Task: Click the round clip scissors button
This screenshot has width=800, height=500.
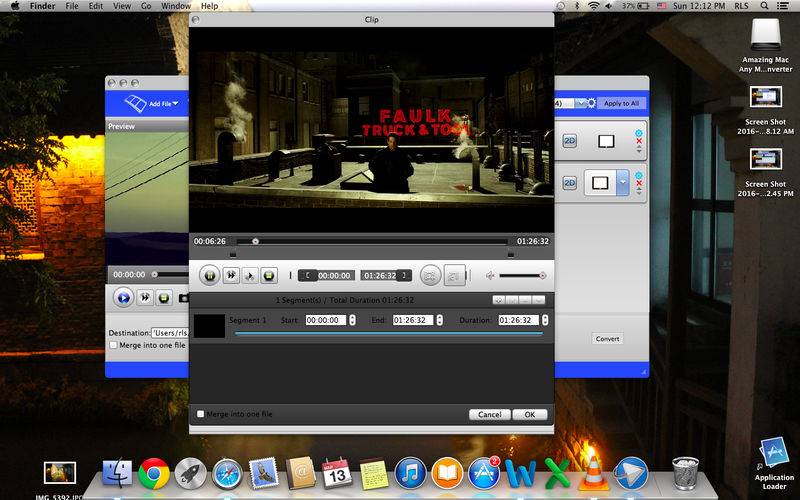Action: (430, 276)
